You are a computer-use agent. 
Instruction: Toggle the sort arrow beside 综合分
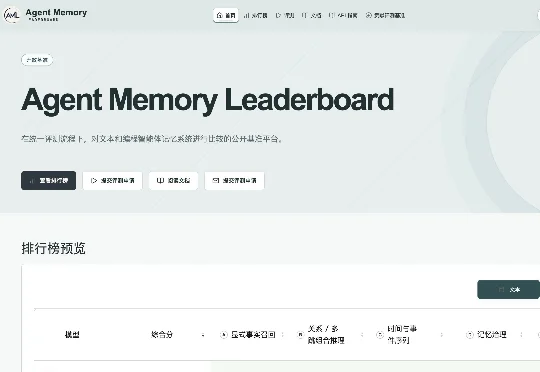(x=203, y=335)
